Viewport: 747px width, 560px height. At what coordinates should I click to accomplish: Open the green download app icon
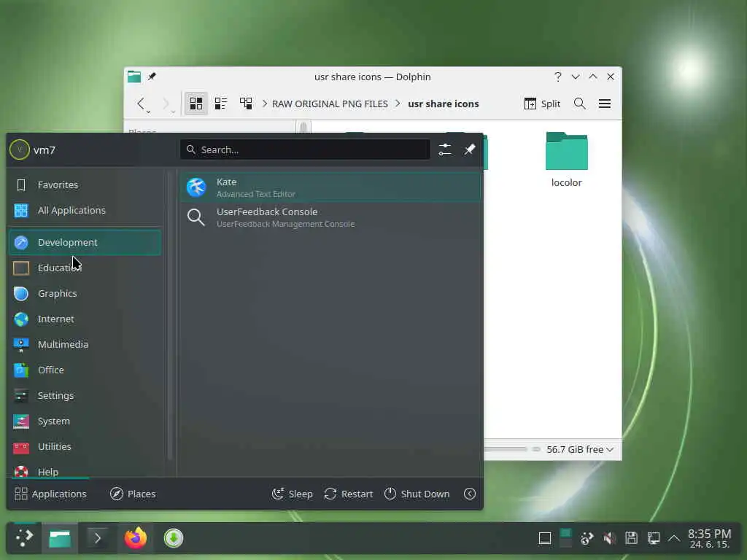(174, 538)
